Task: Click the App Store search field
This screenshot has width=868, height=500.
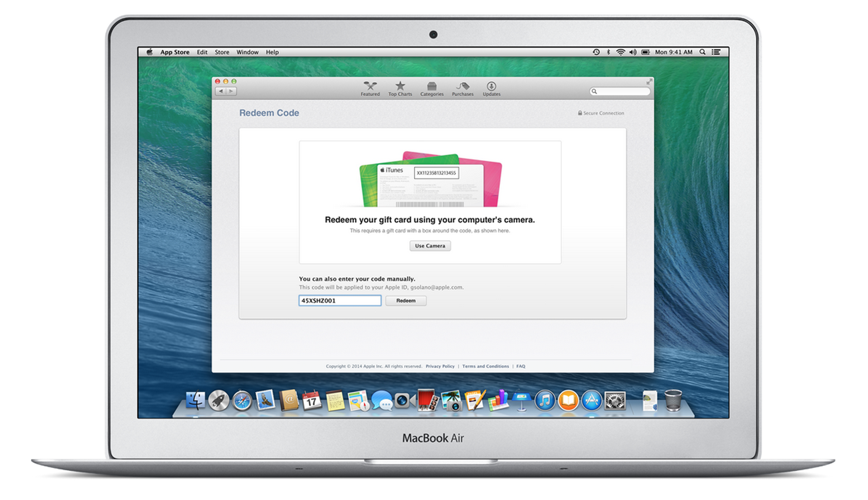Action: point(620,91)
